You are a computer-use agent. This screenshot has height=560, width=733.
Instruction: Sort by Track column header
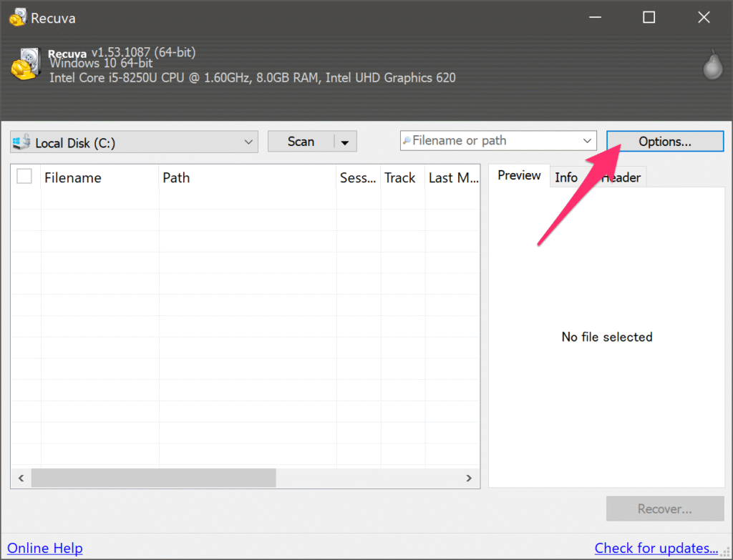pos(402,177)
